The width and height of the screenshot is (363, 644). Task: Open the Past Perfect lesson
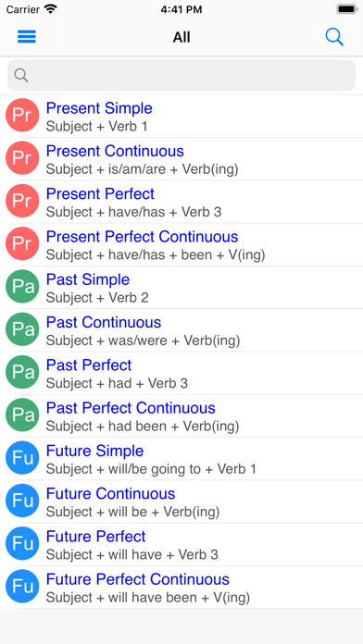(181, 373)
